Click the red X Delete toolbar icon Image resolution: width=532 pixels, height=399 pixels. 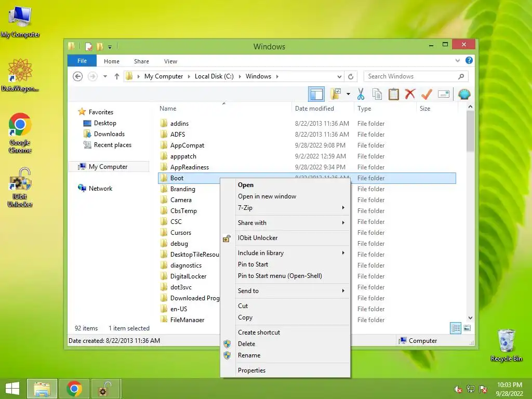pyautogui.click(x=410, y=94)
